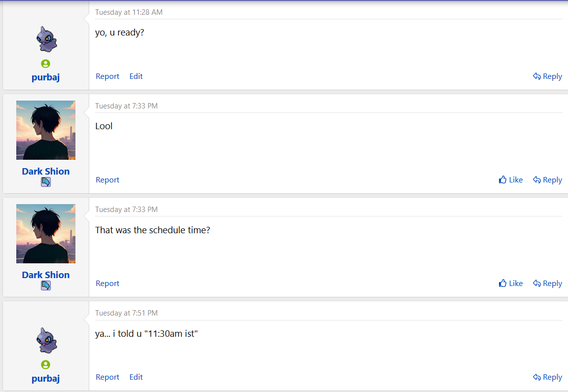The height and width of the screenshot is (392, 568).
Task: Edit the "yo, u ready?" post
Action: tap(136, 76)
